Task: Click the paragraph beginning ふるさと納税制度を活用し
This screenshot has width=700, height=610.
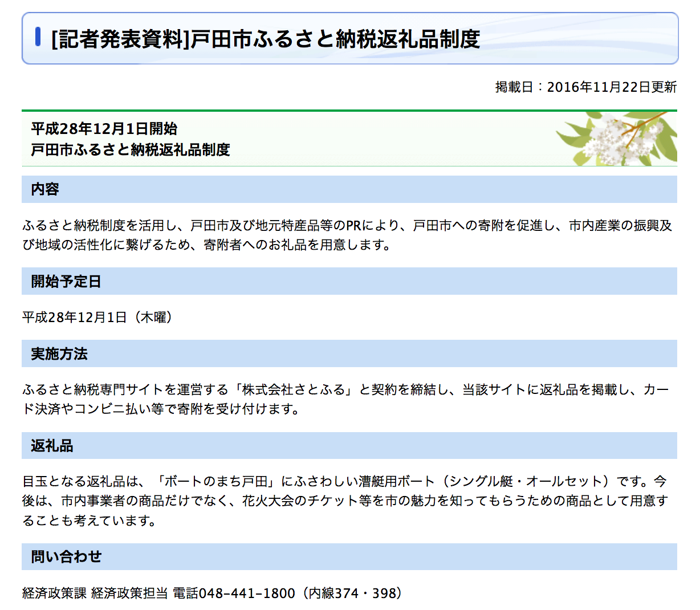Action: pos(347,235)
